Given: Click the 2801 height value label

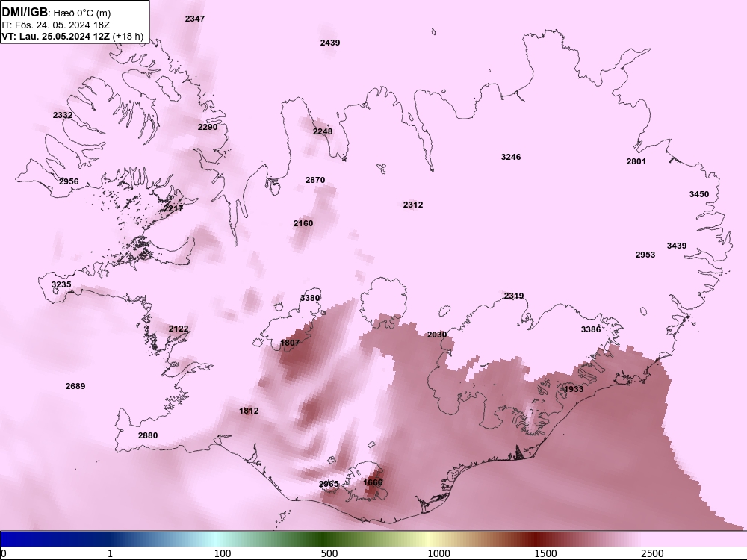Looking at the screenshot, I should click(636, 161).
